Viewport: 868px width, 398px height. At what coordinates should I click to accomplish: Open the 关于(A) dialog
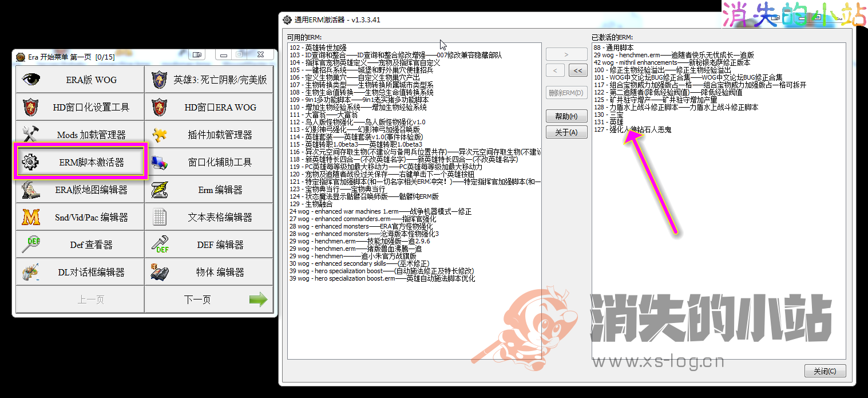(x=566, y=132)
